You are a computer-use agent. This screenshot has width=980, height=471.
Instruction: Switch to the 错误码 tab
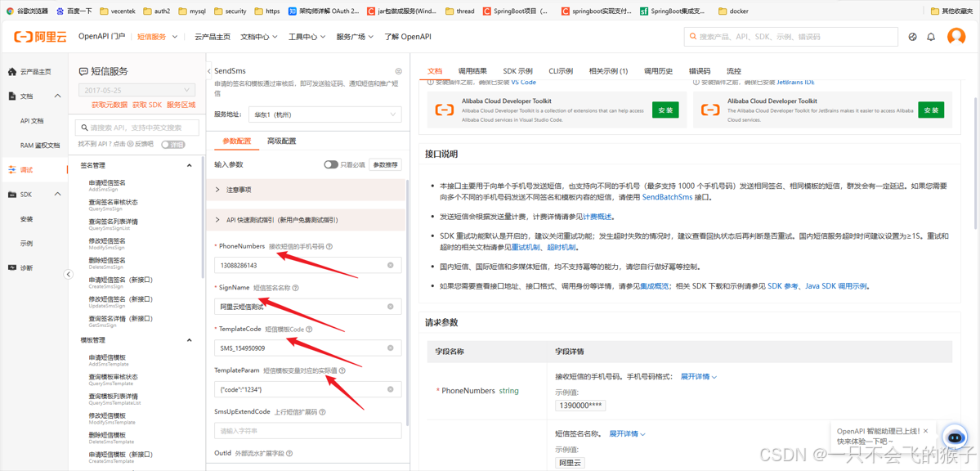pyautogui.click(x=700, y=70)
